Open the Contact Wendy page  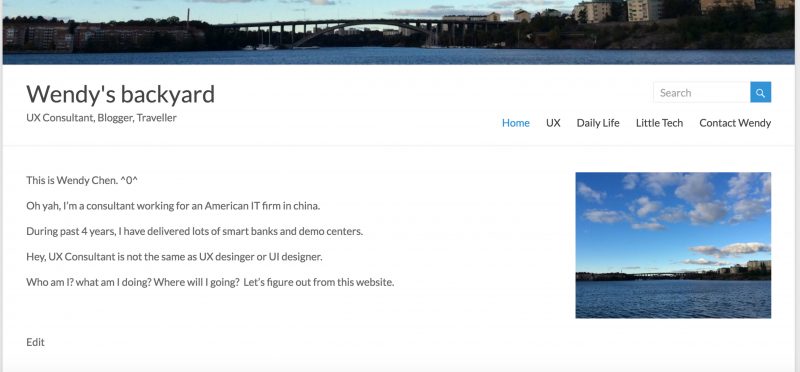point(735,123)
